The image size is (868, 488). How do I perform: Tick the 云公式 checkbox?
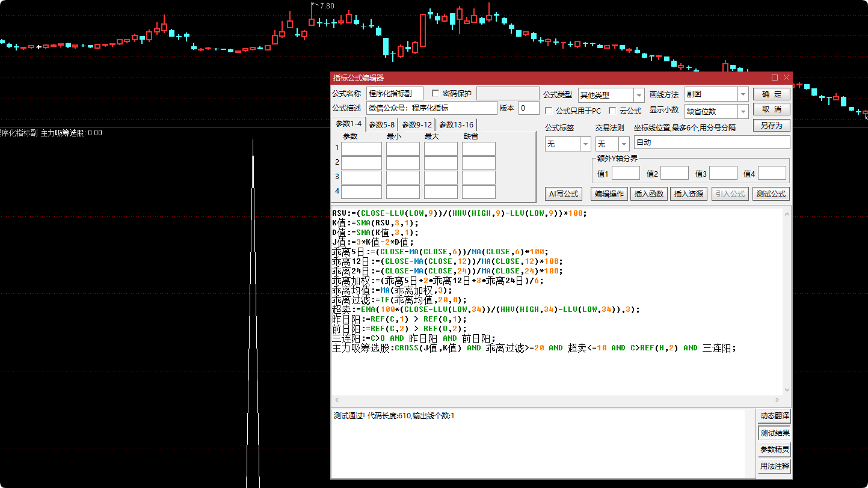pyautogui.click(x=612, y=111)
